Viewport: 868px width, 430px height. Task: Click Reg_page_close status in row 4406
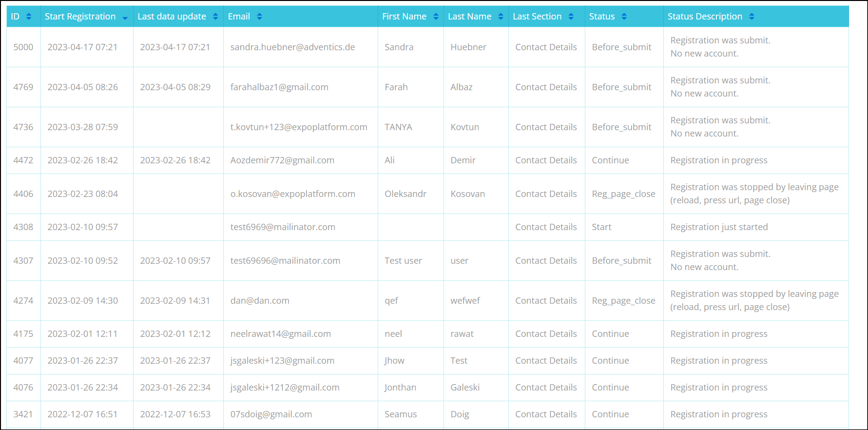point(623,194)
